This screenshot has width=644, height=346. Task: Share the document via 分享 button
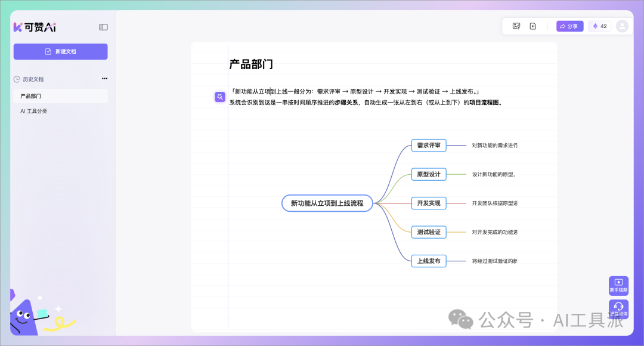point(569,26)
